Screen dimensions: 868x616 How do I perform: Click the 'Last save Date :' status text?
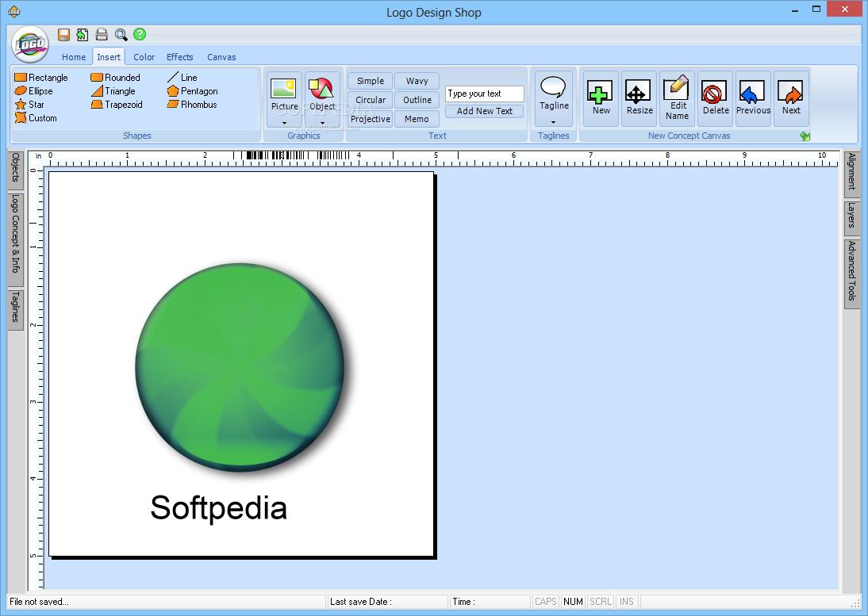(x=361, y=602)
